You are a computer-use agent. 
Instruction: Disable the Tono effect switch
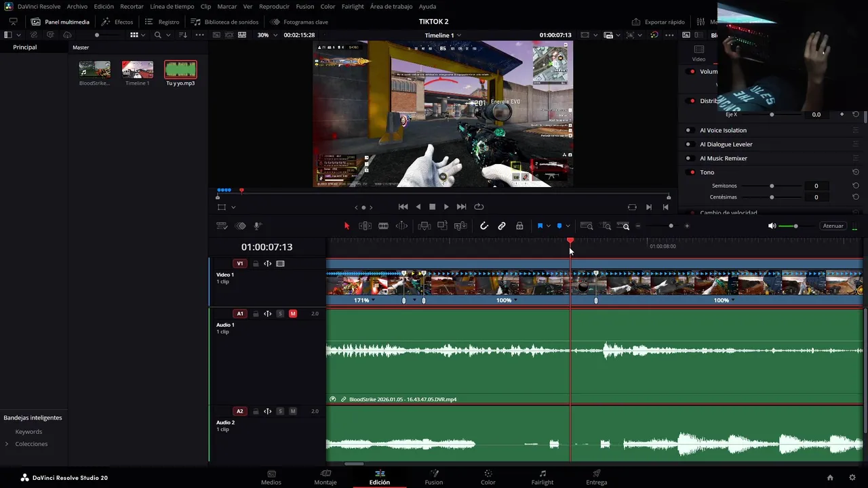click(692, 172)
